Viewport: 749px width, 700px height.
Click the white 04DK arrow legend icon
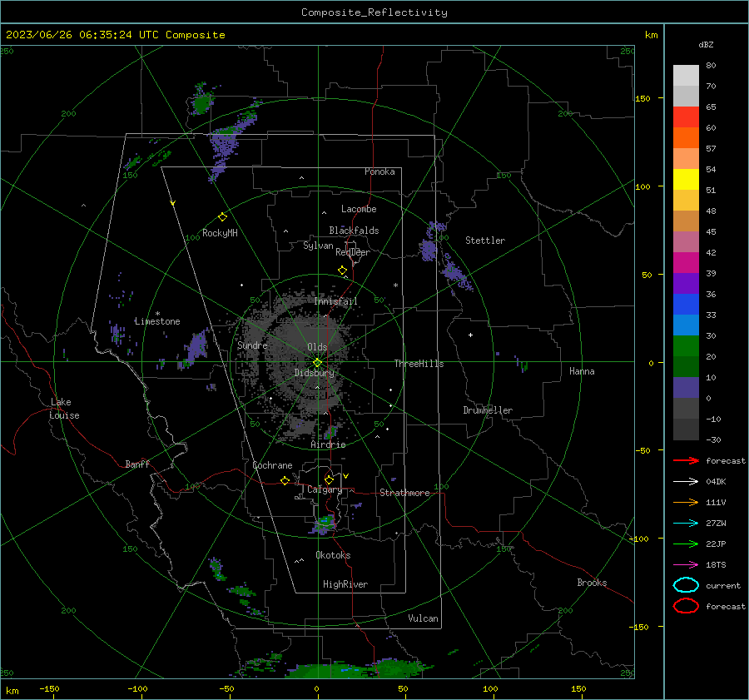[x=686, y=481]
